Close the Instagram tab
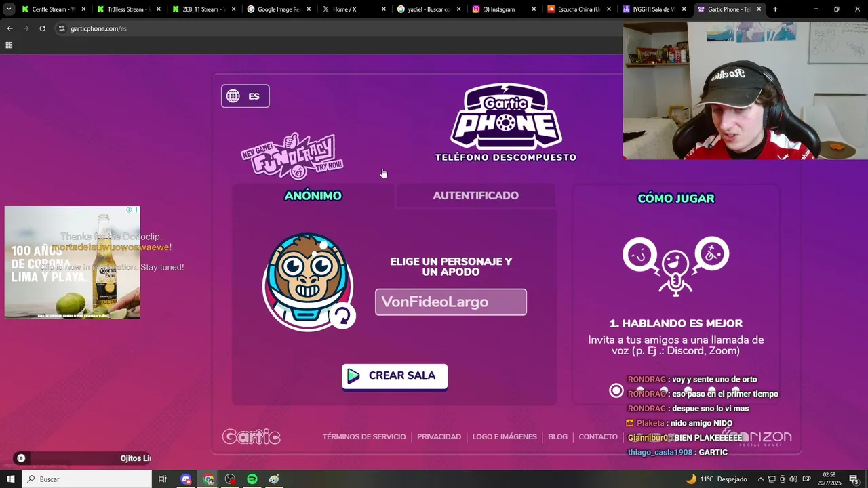868x488 pixels. coord(534,9)
